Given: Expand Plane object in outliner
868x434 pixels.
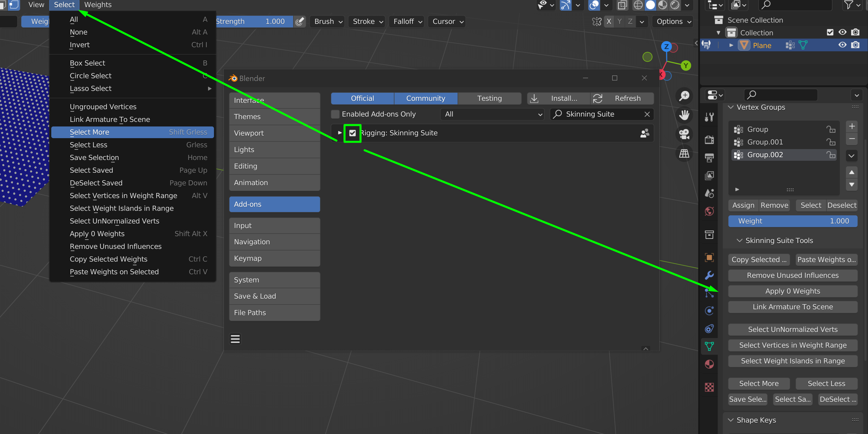Looking at the screenshot, I should (x=731, y=45).
